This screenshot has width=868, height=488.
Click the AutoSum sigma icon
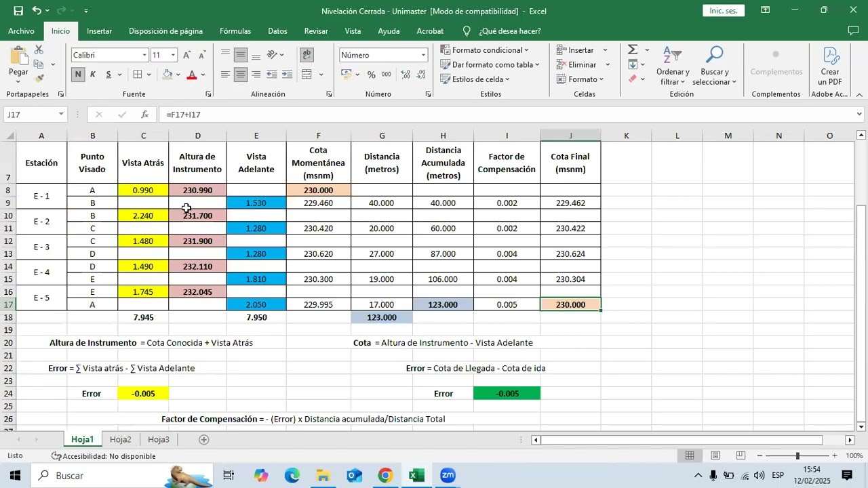point(633,50)
